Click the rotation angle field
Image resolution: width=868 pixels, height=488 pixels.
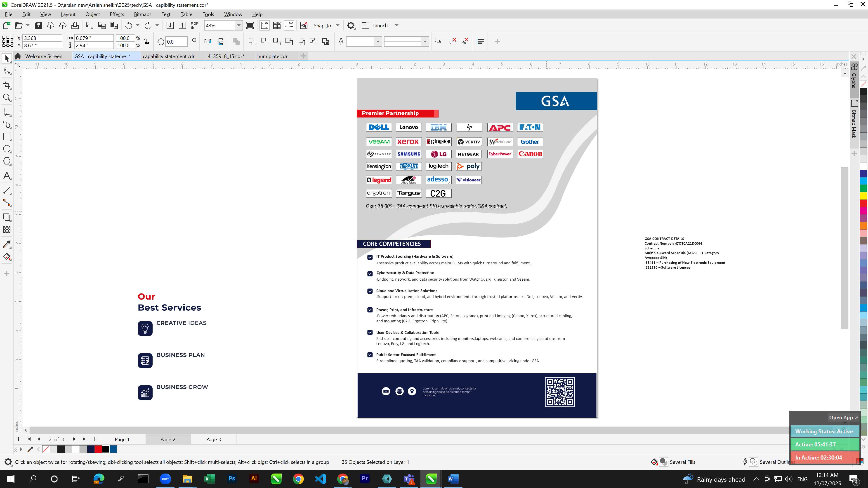[177, 42]
